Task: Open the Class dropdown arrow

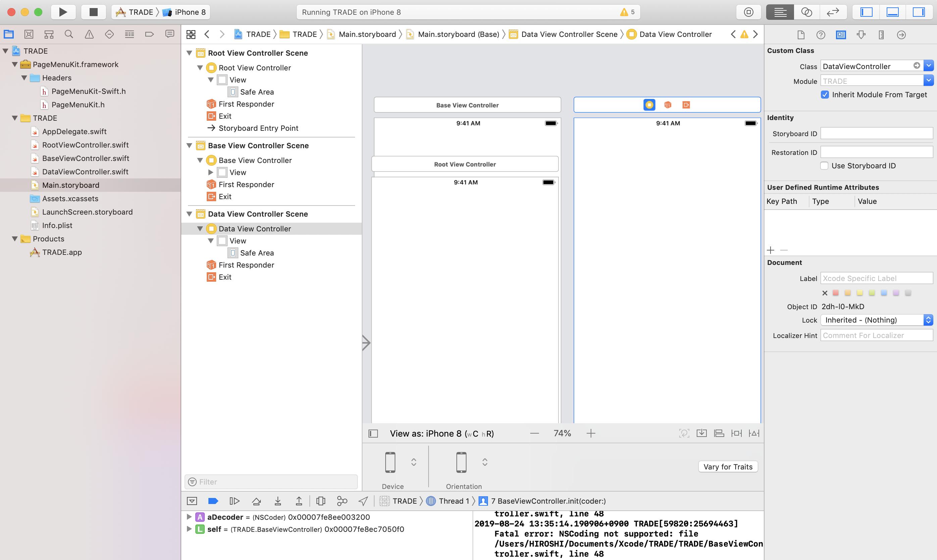Action: click(x=929, y=66)
